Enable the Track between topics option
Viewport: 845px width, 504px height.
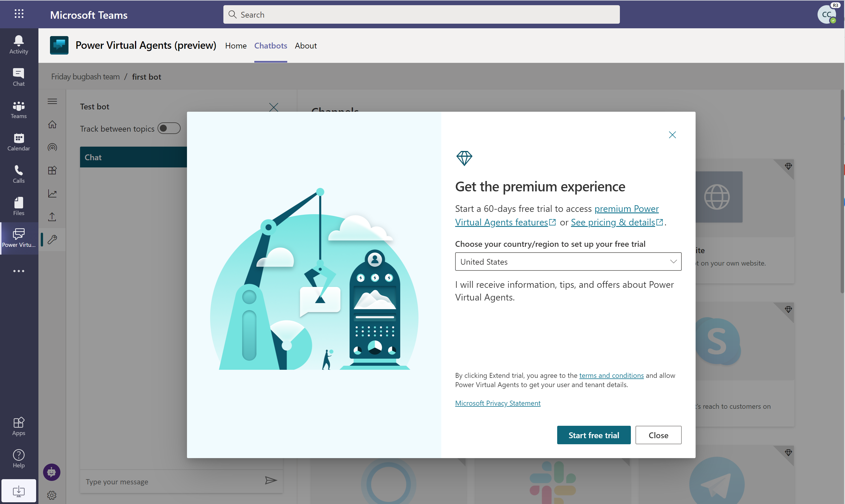[x=169, y=128]
